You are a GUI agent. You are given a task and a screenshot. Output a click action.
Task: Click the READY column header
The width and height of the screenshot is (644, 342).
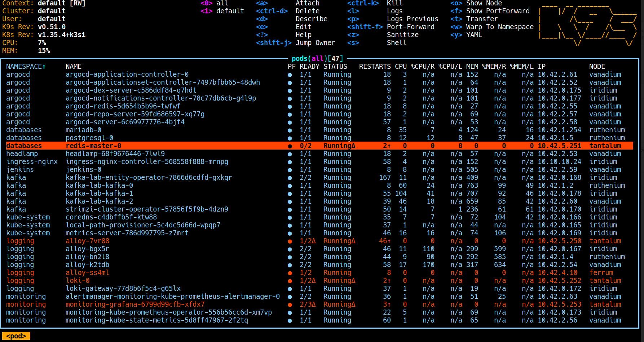[x=309, y=67]
